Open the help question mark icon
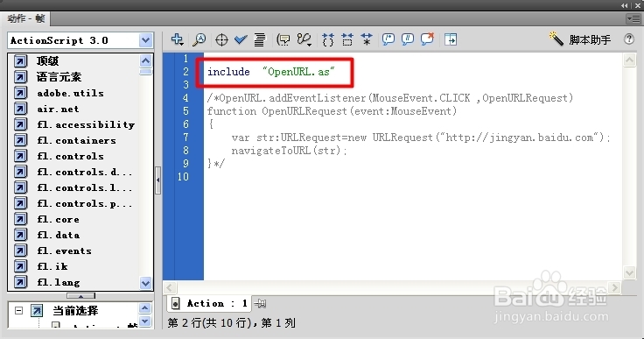 click(x=629, y=39)
